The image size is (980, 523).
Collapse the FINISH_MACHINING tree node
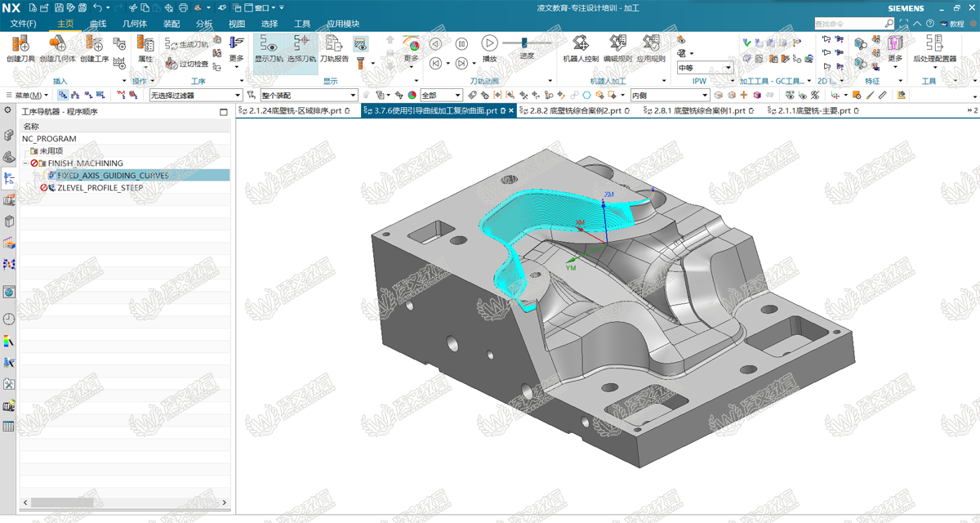point(24,163)
